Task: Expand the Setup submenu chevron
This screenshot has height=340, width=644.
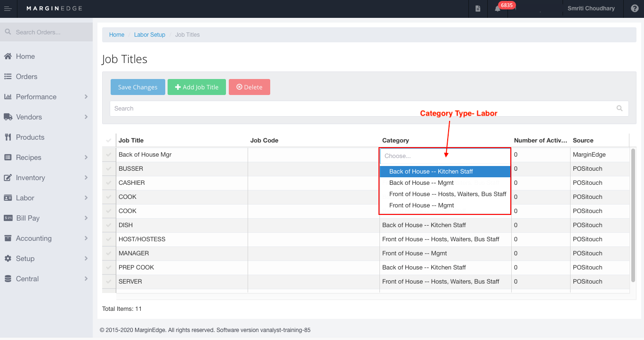Action: pyautogui.click(x=86, y=258)
